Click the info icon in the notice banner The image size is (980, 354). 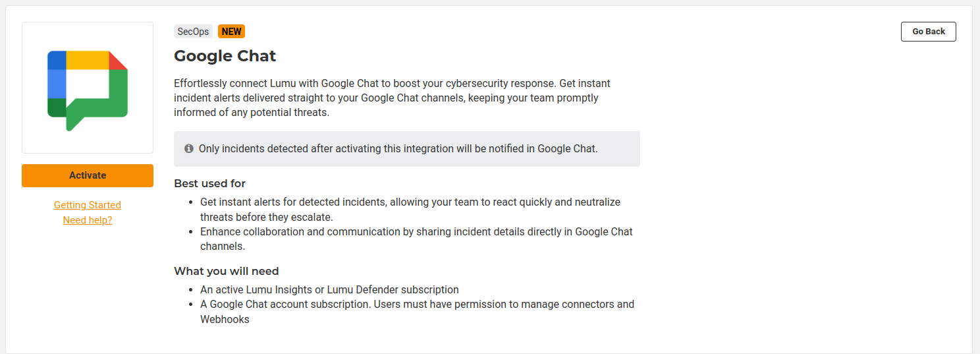click(189, 149)
